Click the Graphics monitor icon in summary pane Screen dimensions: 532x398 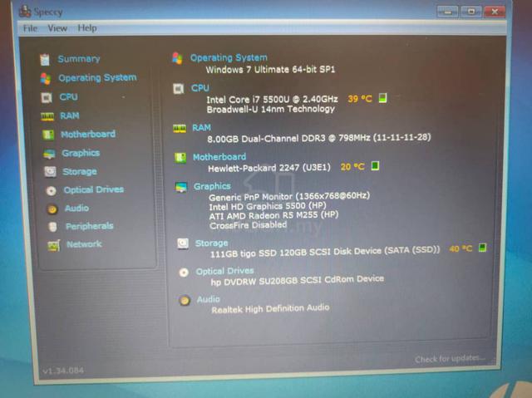pyautogui.click(x=181, y=187)
